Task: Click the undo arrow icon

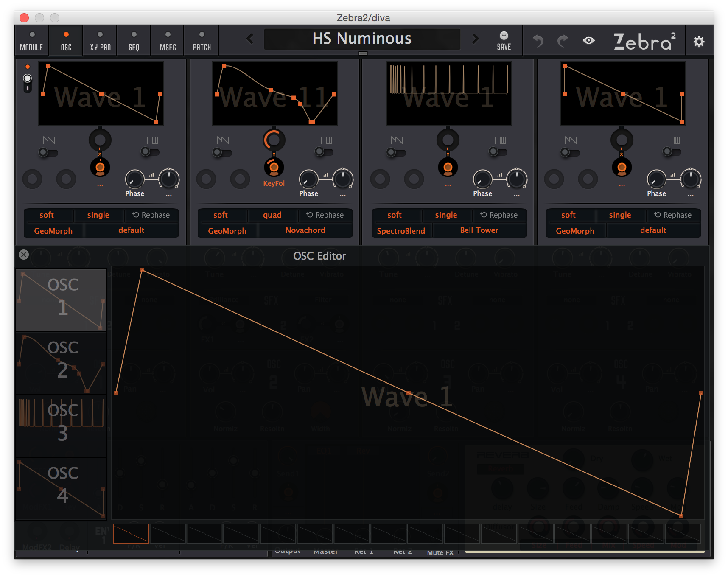Action: tap(538, 41)
